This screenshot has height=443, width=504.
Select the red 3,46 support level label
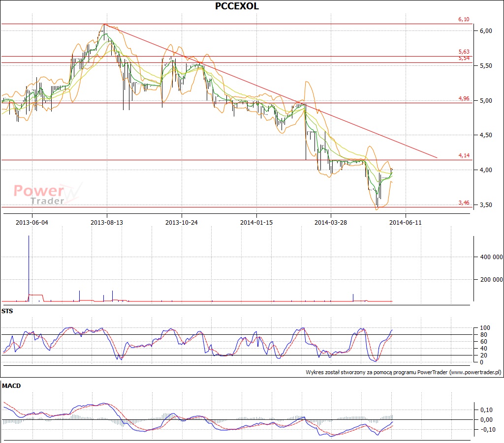pyautogui.click(x=464, y=203)
